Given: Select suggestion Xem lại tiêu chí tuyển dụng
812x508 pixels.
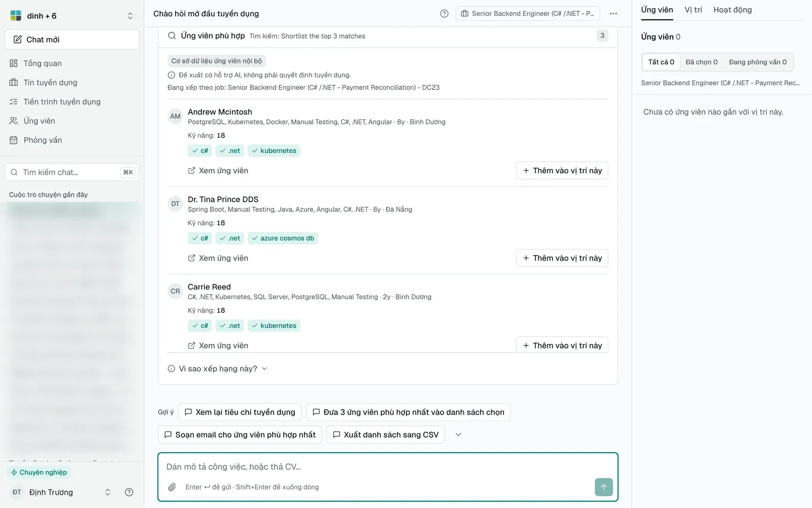Looking at the screenshot, I should click(240, 412).
